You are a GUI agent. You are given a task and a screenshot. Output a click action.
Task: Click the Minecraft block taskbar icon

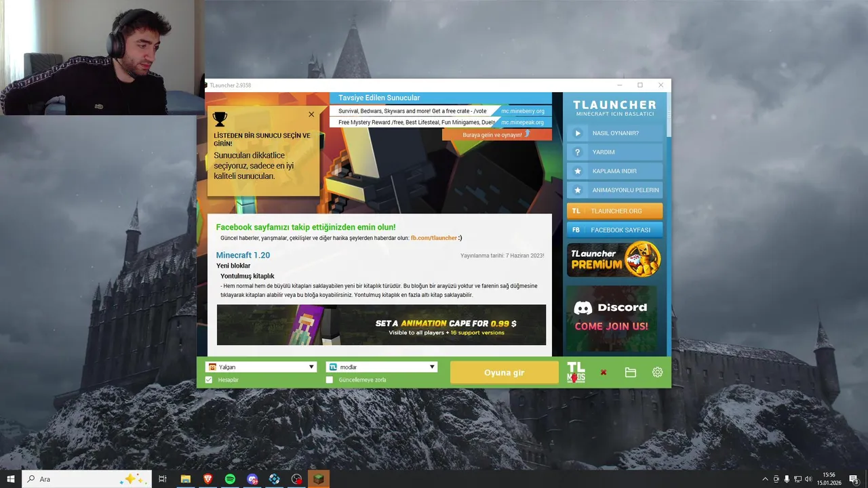(319, 479)
